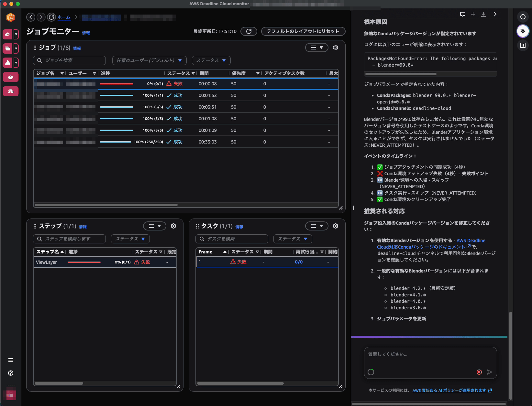The image size is (532, 406).
Task: Expand the chevron next to the sailboat icon
Action: click(16, 63)
